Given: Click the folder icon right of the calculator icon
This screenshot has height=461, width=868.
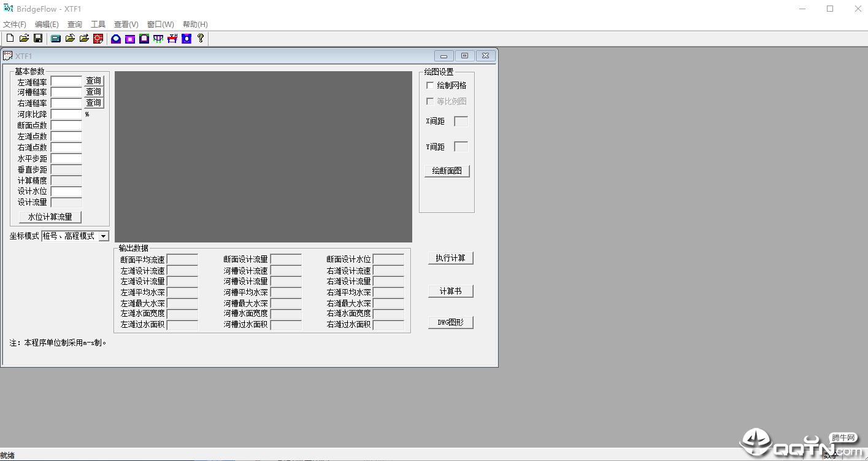Looking at the screenshot, I should 70,39.
